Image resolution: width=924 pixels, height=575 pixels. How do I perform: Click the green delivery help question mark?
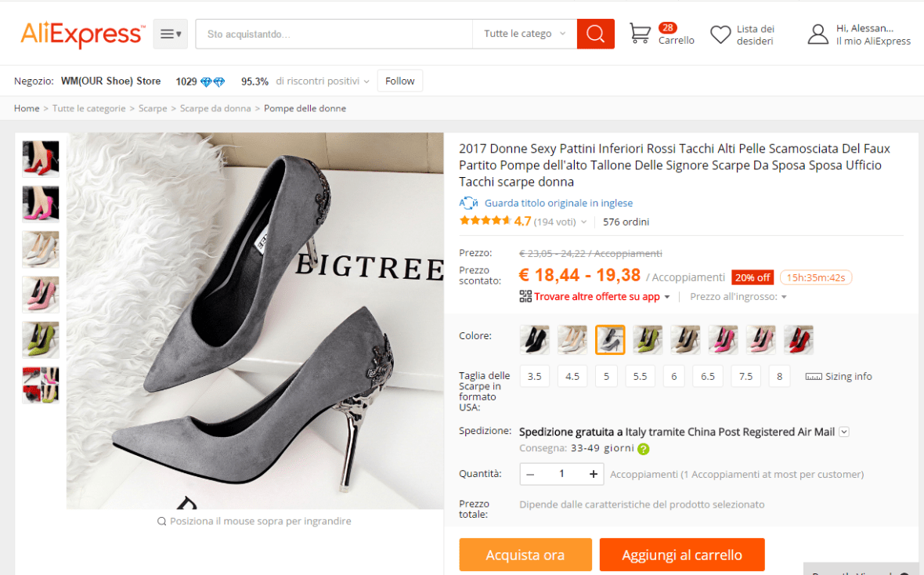(x=643, y=449)
